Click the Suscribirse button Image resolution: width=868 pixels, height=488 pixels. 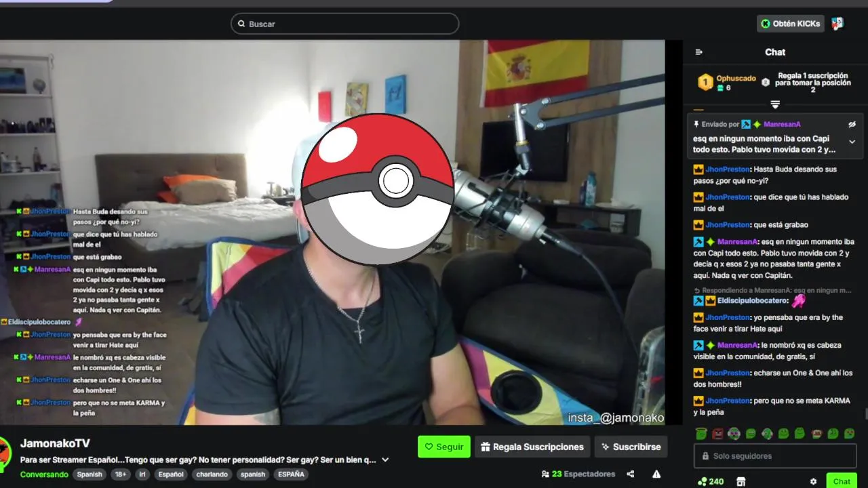(x=631, y=447)
